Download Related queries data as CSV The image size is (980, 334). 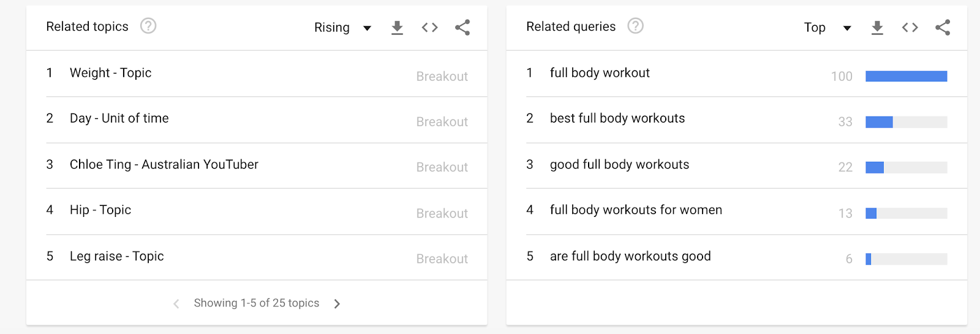(x=877, y=28)
